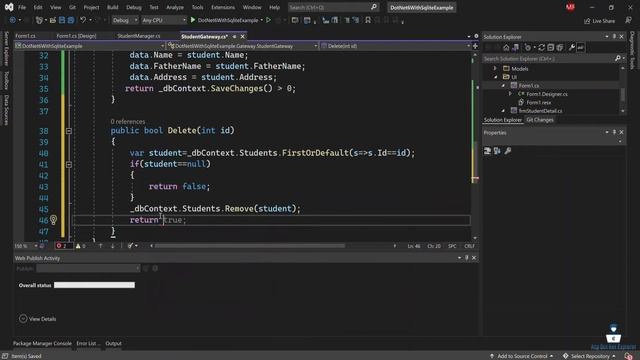Open the Server Explorer side tab
The image size is (640, 360).
(x=6, y=48)
